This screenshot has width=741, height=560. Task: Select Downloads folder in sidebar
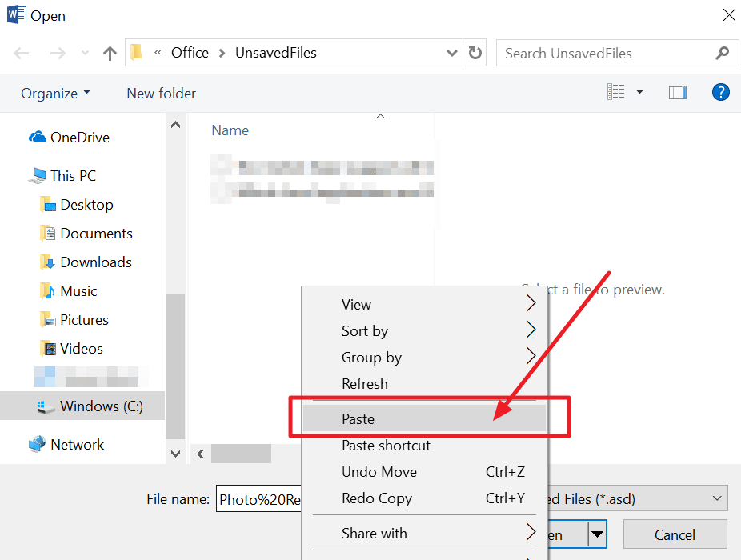pos(95,262)
